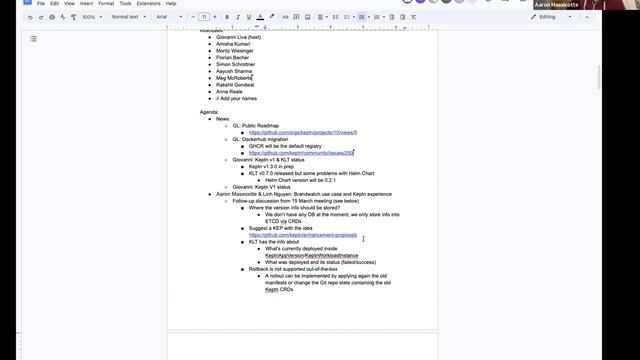Click the text 'GL: Dockerhub migration'
Viewport: 640px width, 360px height.
[260, 139]
